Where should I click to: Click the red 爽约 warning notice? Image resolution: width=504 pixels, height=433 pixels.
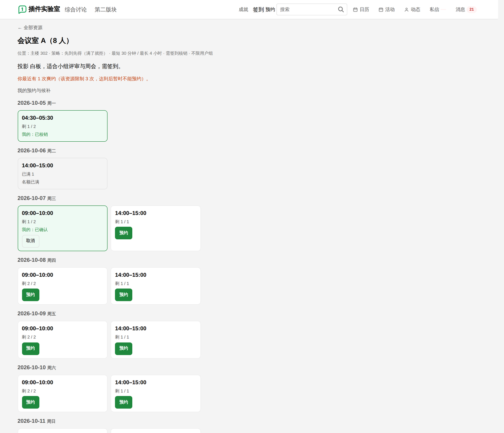pos(83,79)
